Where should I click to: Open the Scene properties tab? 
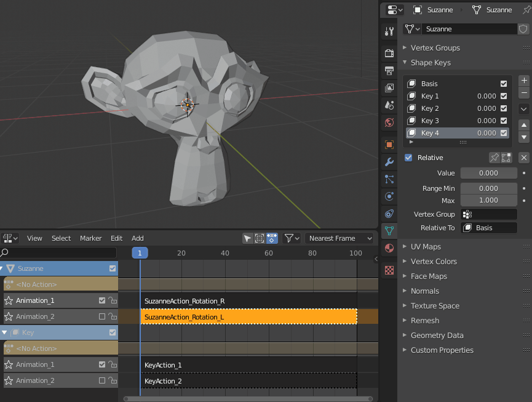coord(389,105)
